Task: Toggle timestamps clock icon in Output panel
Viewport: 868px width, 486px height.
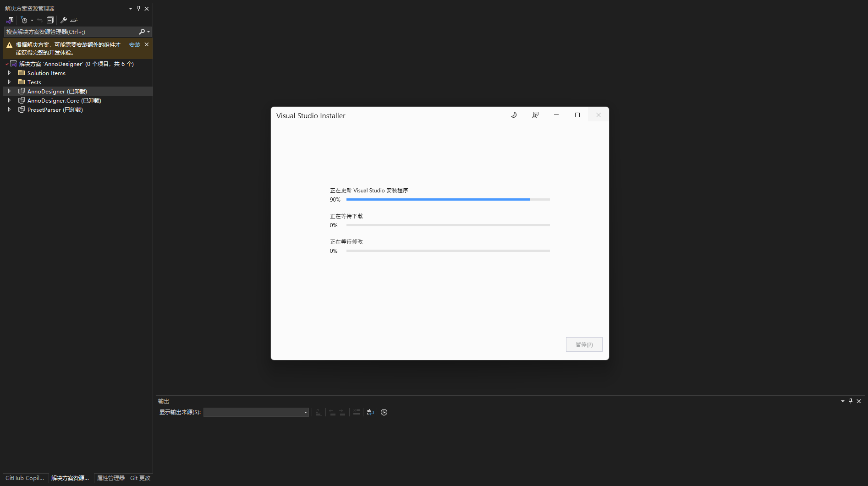Action: click(384, 412)
